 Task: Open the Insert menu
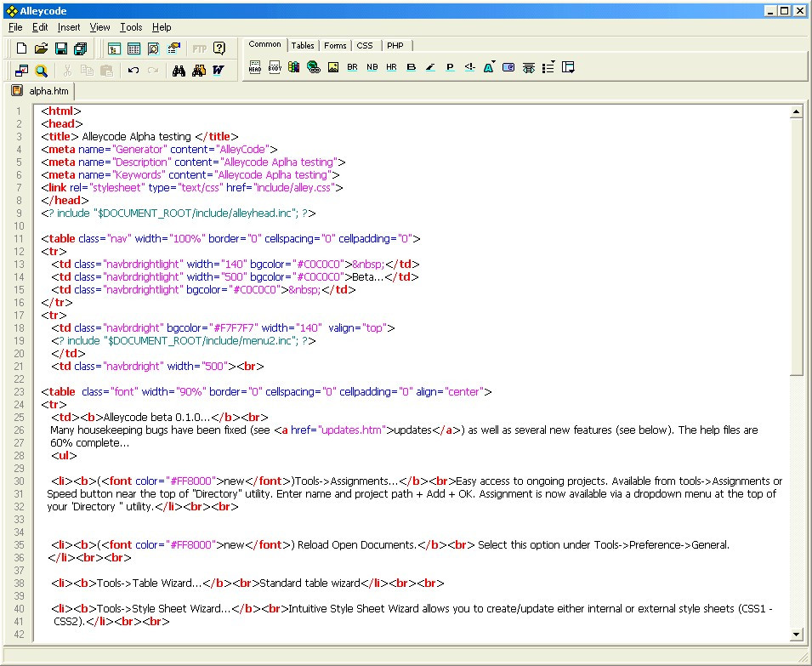tap(69, 27)
